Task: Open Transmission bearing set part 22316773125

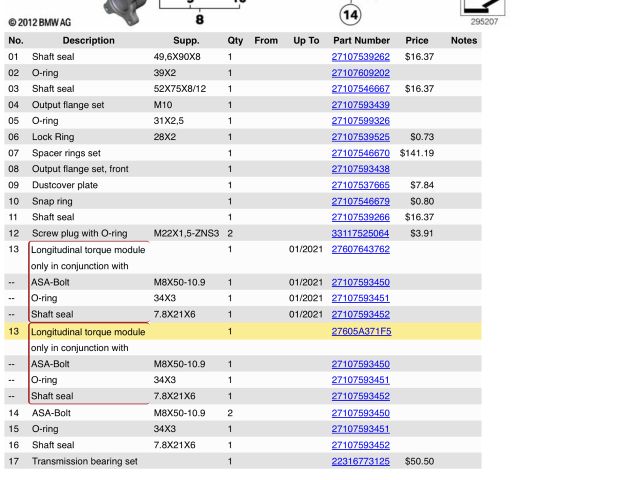Action: click(x=360, y=461)
